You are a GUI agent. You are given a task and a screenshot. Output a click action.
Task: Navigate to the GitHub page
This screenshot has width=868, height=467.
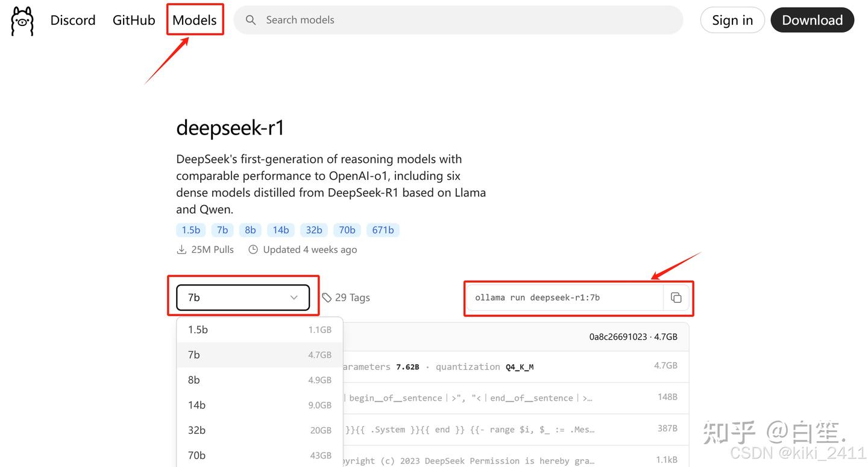pos(133,19)
